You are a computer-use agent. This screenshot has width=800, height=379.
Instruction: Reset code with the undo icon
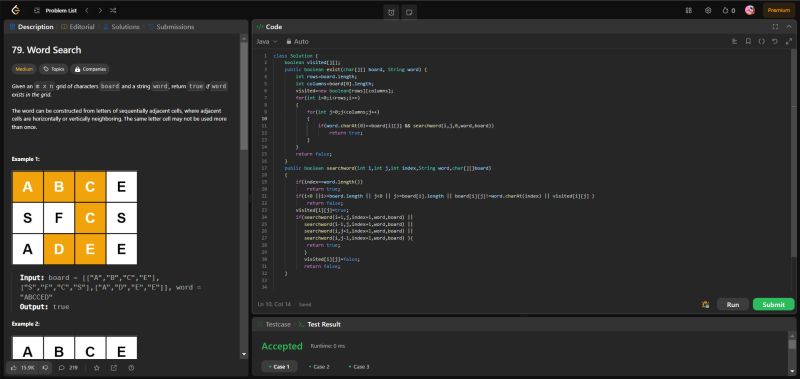[x=774, y=41]
